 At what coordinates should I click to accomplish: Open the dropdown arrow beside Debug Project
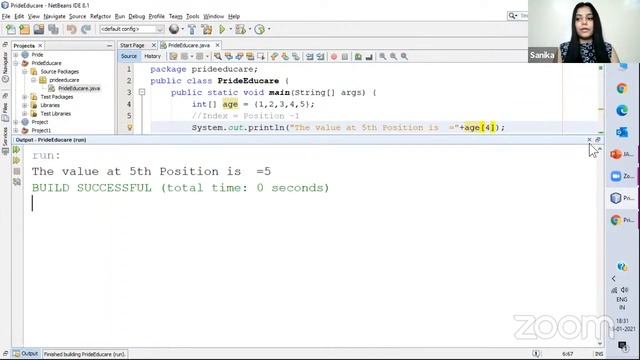(249, 29)
